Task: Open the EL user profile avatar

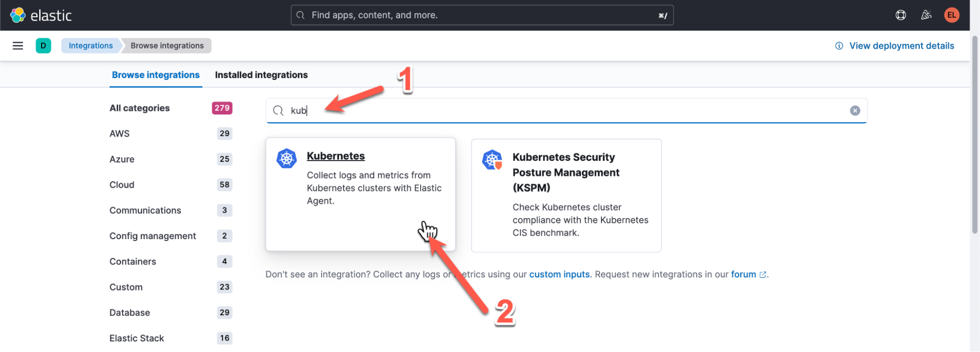Action: click(x=952, y=15)
